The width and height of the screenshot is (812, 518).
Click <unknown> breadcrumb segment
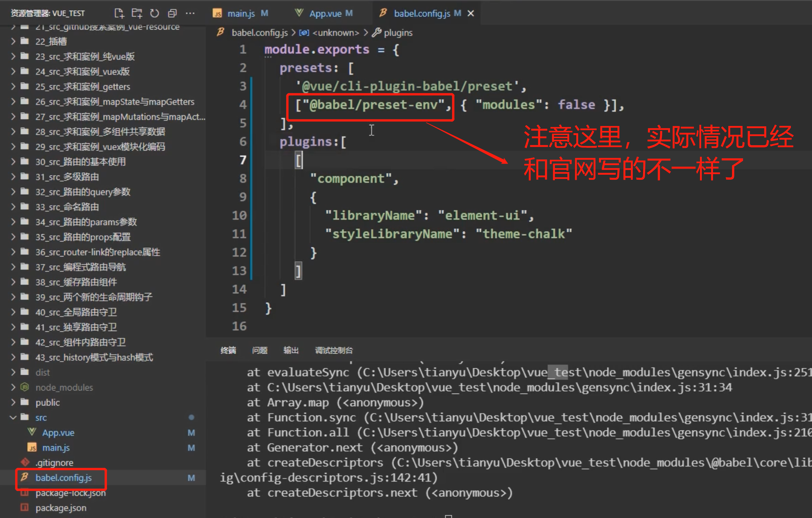(336, 33)
